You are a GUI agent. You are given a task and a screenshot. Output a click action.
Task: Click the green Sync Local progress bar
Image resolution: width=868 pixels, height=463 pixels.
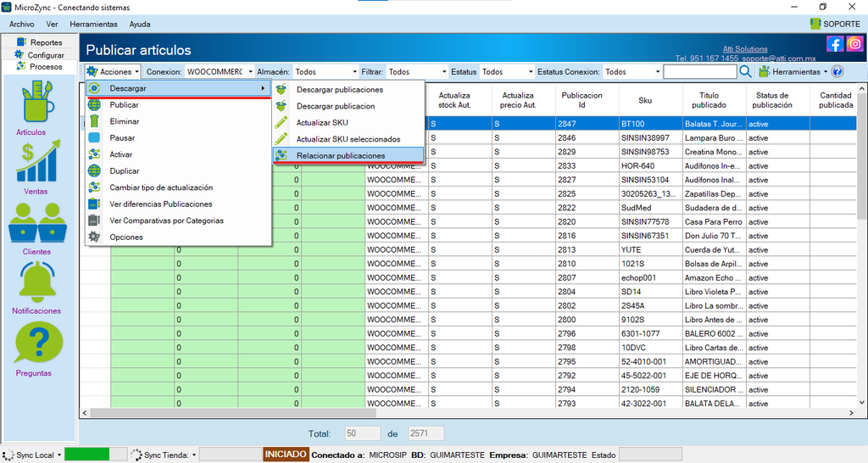(x=96, y=455)
